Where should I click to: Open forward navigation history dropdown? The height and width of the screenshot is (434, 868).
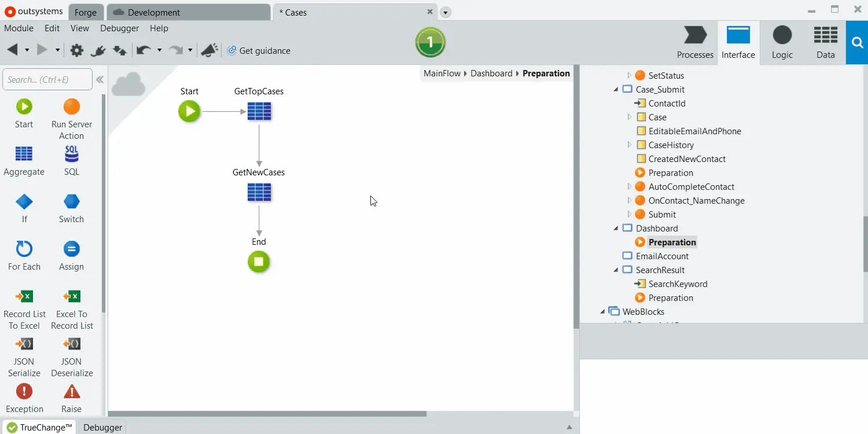(57, 50)
